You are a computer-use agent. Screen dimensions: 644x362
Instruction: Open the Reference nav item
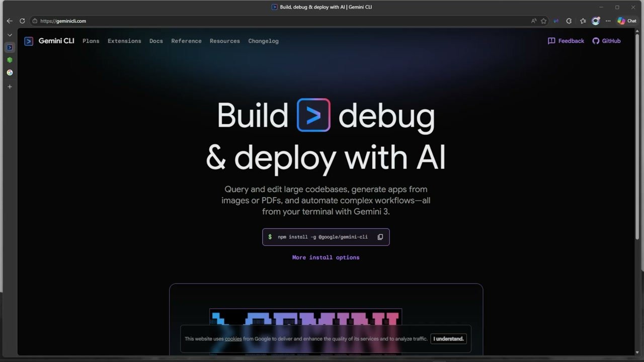(x=186, y=41)
